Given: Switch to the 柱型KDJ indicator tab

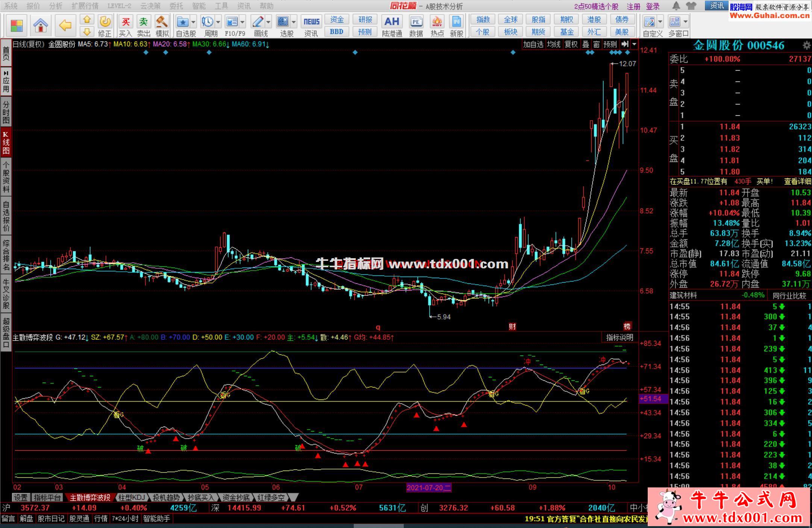Looking at the screenshot, I should (x=132, y=498).
